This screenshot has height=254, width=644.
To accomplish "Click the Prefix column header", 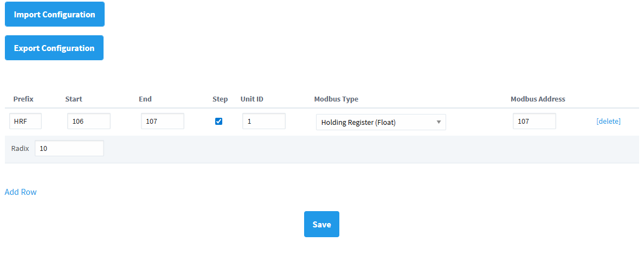I will [23, 99].
